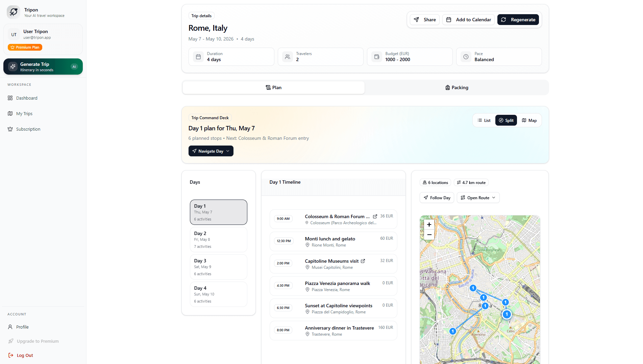Select the 6 locations badge
Image resolution: width=643 pixels, height=364 pixels.
point(435,182)
